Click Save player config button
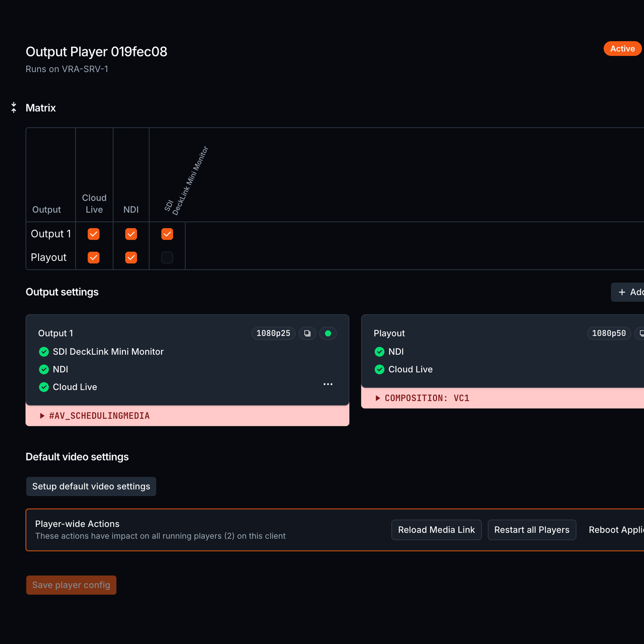 pyautogui.click(x=71, y=585)
